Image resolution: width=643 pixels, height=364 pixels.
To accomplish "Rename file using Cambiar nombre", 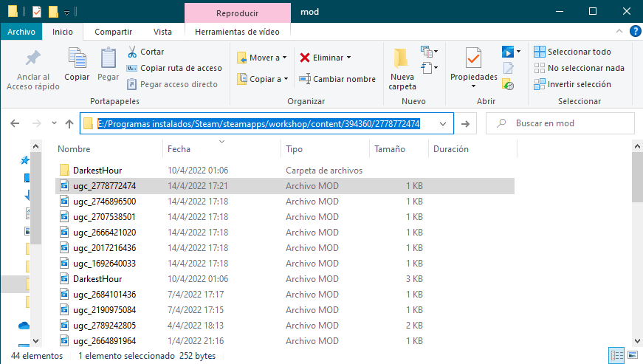I will [337, 79].
